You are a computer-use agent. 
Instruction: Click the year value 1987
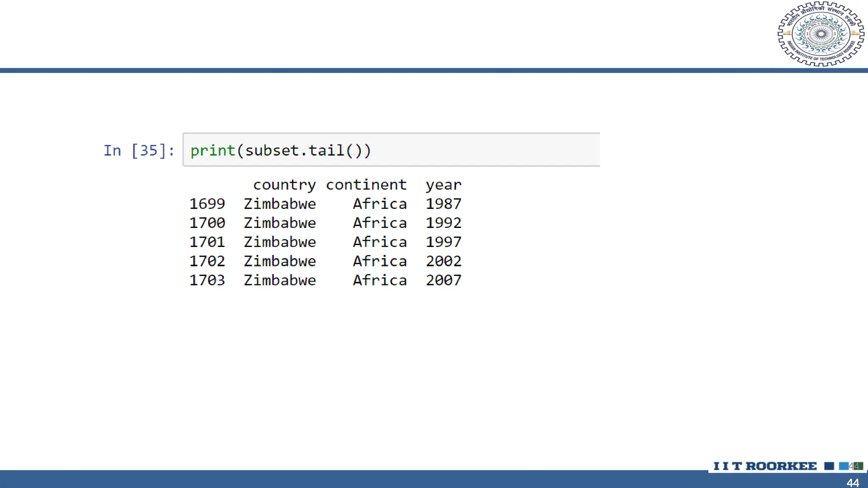click(443, 204)
